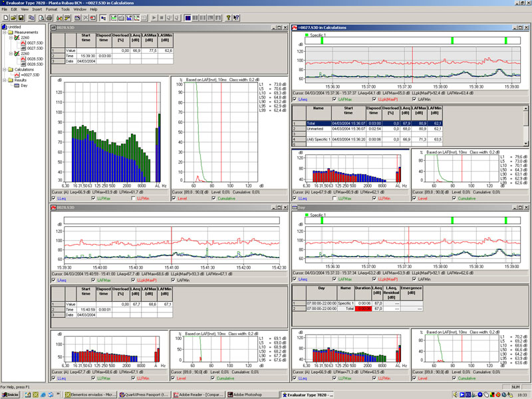Click the yellow question mark Help icon
Viewport: 532px width, 399px height.
(x=229, y=18)
